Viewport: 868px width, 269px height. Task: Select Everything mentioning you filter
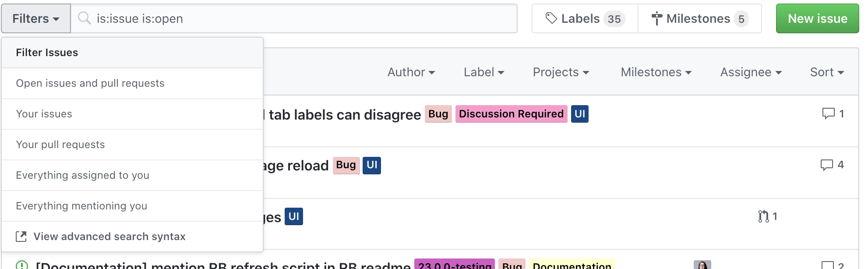[x=132, y=206]
